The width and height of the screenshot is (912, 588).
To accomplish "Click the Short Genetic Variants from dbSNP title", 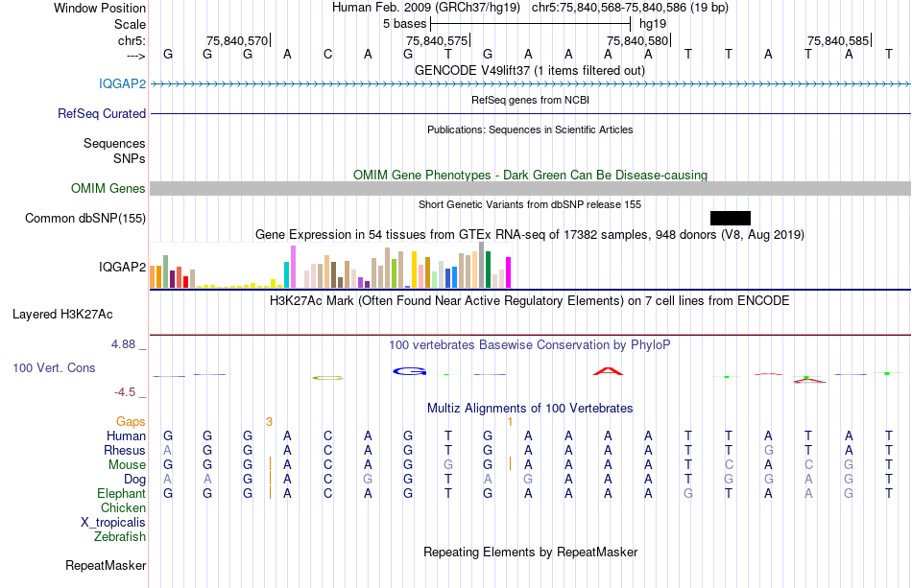I will [530, 204].
